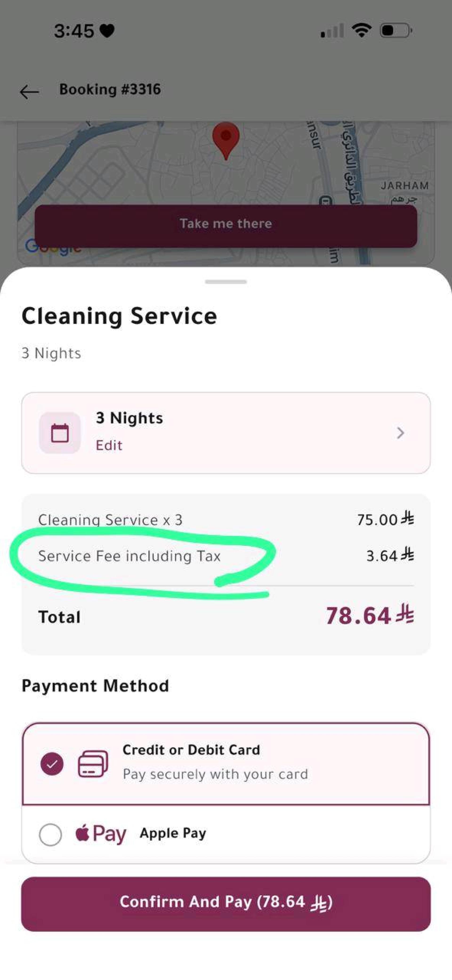Tap the bottom sheet drag handle
452x980 pixels.
pyautogui.click(x=226, y=282)
